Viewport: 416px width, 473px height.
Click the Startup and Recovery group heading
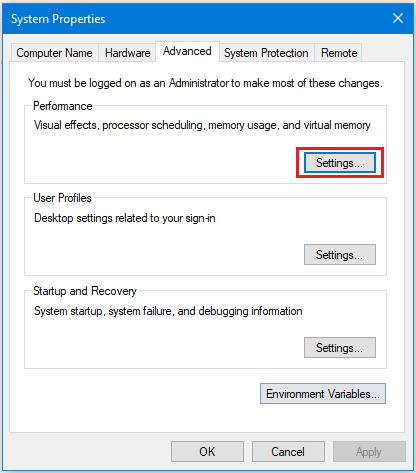click(85, 291)
